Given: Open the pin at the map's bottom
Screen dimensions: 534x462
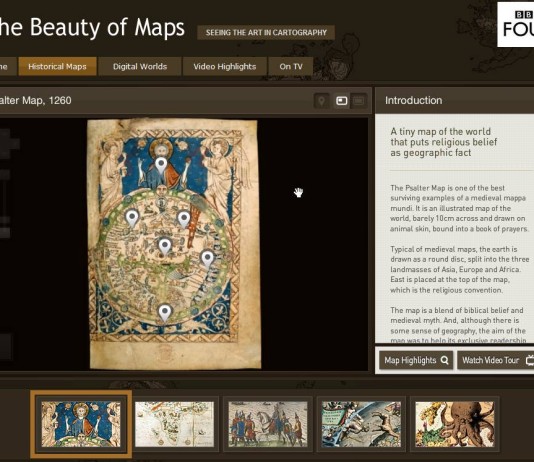Looking at the screenshot, I should [x=165, y=313].
